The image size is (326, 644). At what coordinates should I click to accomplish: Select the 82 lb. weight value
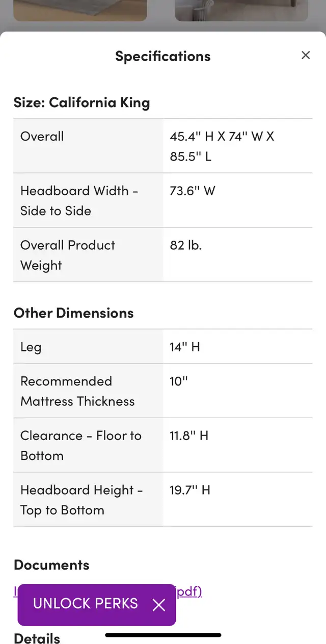[x=185, y=245]
